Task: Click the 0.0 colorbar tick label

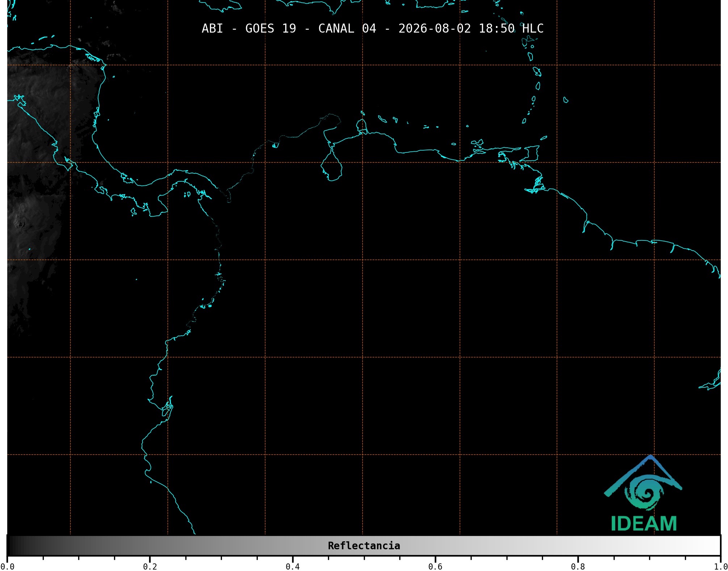Action: pyautogui.click(x=7, y=567)
